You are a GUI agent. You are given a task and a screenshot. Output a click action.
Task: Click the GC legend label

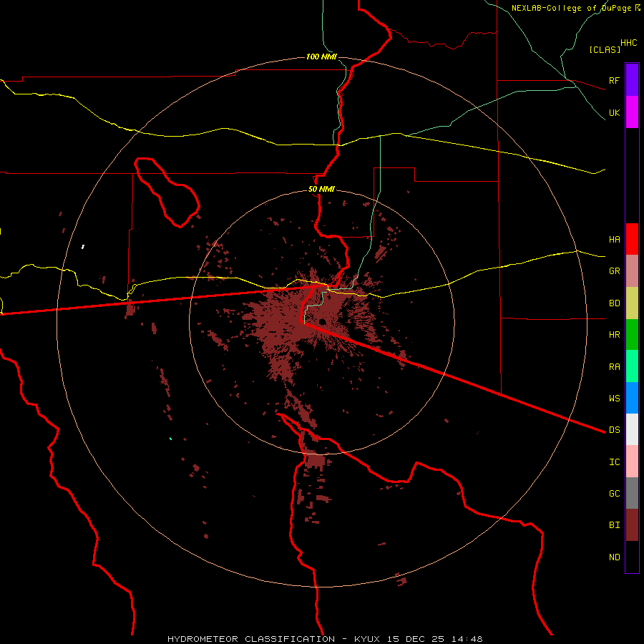click(x=614, y=494)
